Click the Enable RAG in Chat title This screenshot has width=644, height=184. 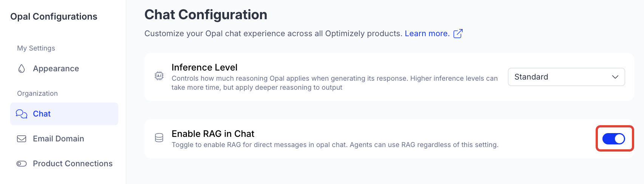(213, 134)
